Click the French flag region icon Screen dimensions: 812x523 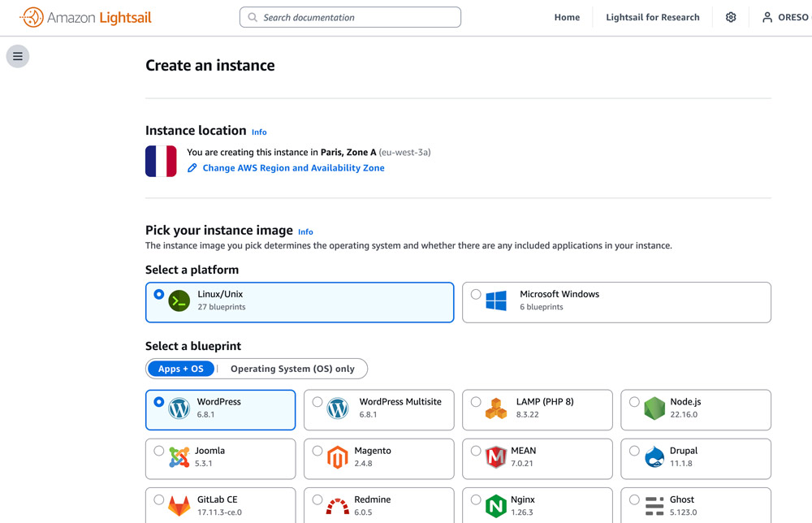coord(161,161)
